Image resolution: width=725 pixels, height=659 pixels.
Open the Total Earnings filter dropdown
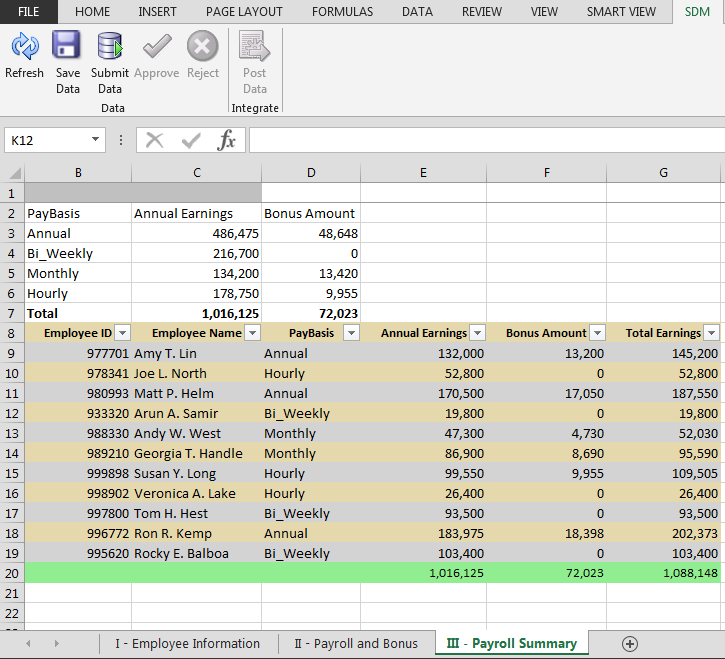pyautogui.click(x=711, y=333)
